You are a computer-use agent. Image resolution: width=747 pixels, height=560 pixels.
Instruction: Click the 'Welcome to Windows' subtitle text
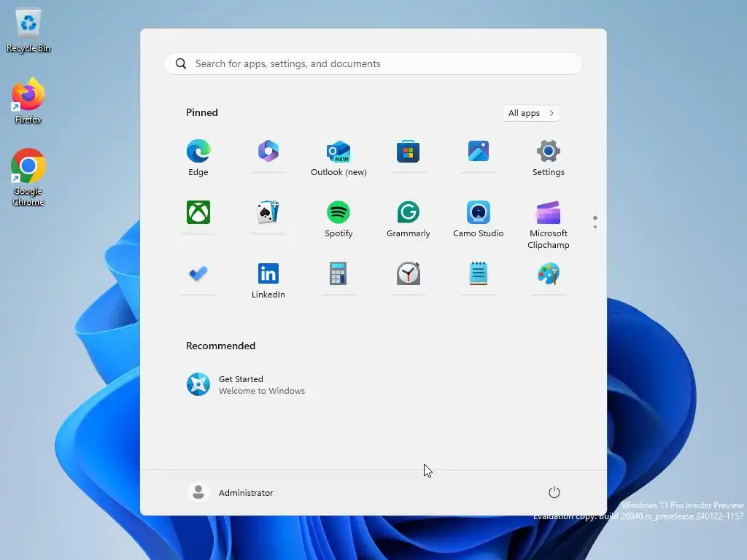pos(262,391)
